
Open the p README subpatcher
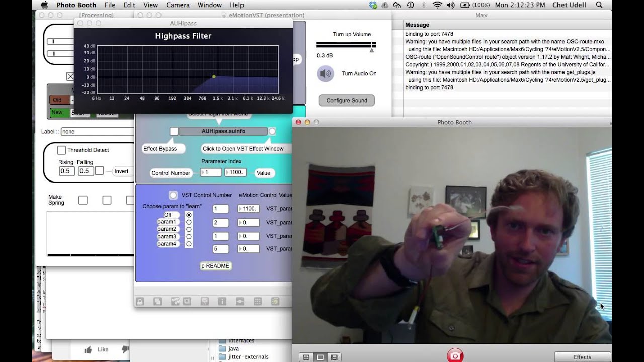click(215, 266)
